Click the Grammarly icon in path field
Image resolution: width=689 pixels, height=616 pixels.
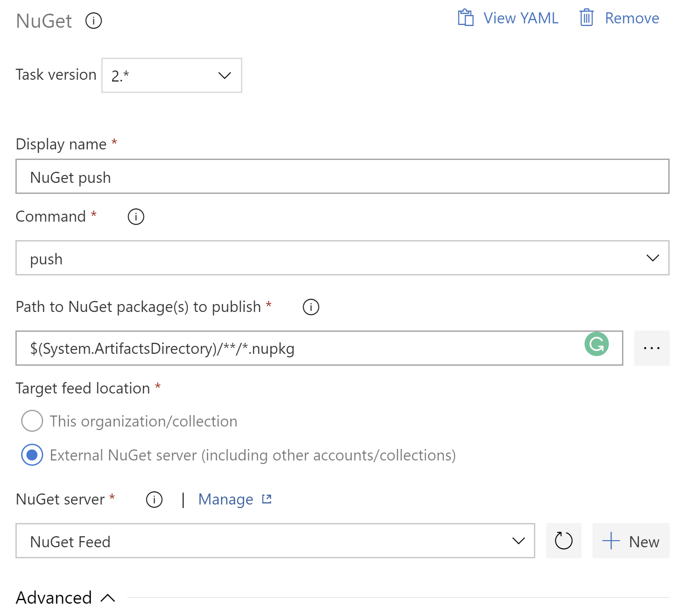point(596,344)
